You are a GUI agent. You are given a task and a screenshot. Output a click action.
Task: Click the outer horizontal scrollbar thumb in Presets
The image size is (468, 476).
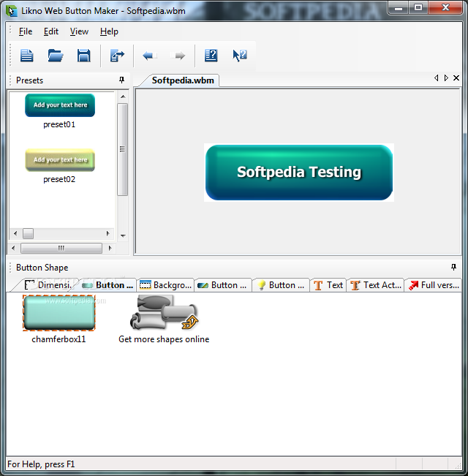pyautogui.click(x=61, y=248)
